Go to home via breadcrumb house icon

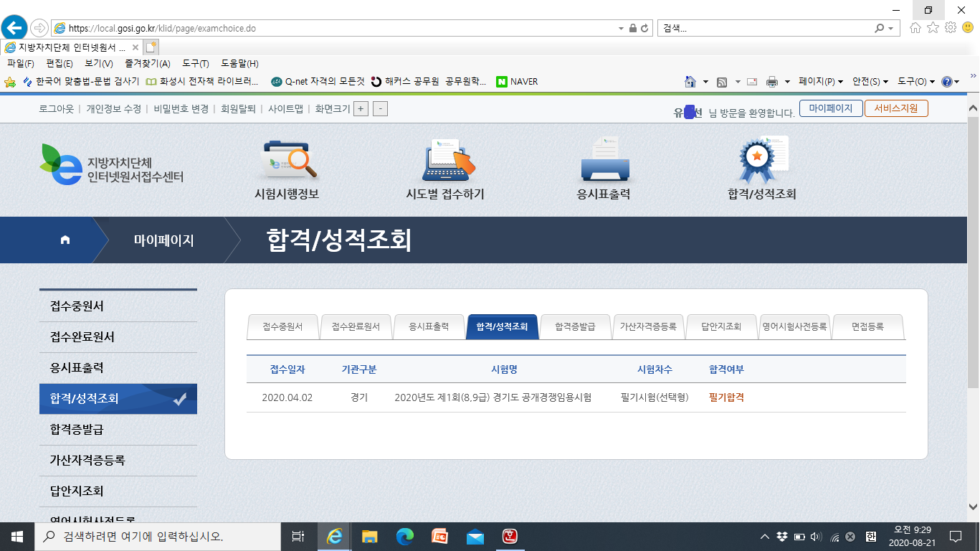click(x=65, y=240)
